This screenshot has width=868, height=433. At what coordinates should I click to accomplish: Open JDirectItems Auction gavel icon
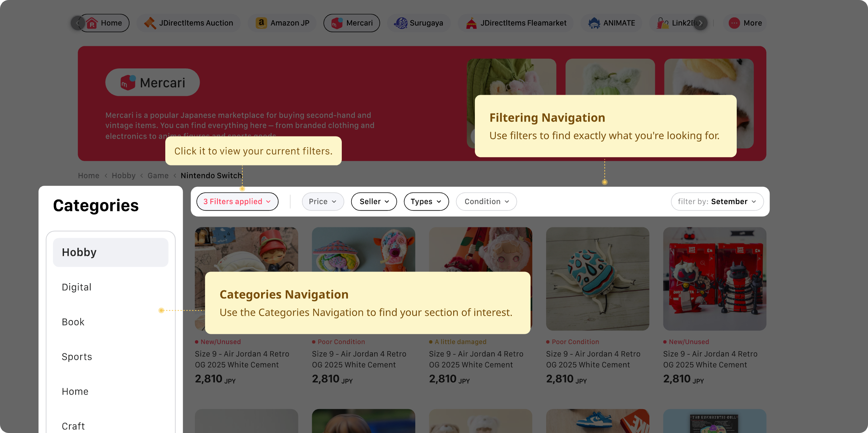[150, 23]
